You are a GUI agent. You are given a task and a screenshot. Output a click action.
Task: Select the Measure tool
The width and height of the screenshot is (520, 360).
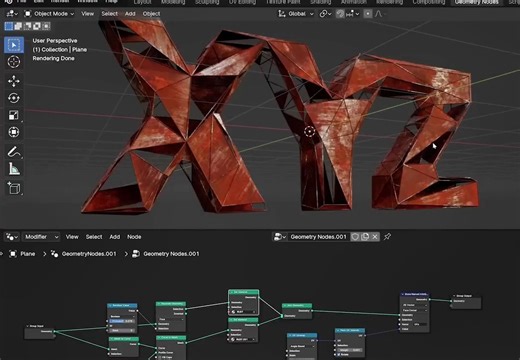14,169
